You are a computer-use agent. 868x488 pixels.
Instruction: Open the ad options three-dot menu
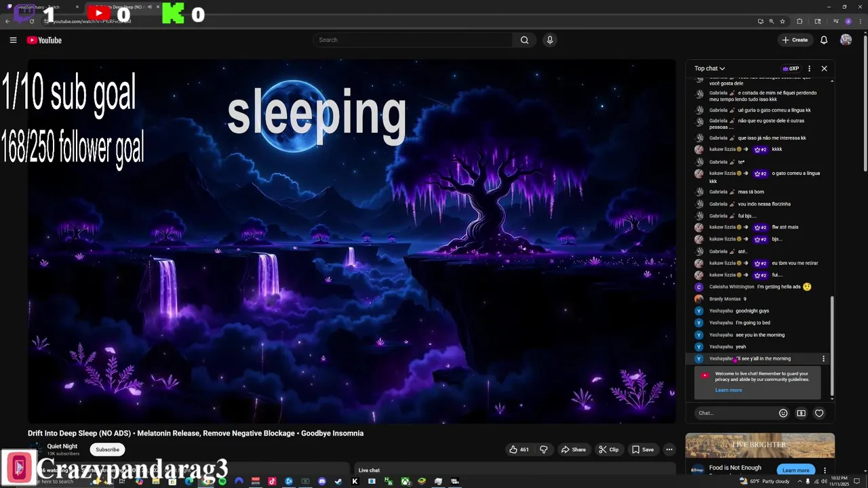point(825,470)
